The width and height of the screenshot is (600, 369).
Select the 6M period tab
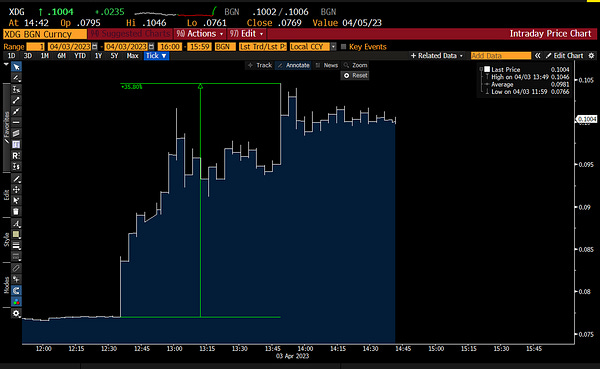pos(61,56)
